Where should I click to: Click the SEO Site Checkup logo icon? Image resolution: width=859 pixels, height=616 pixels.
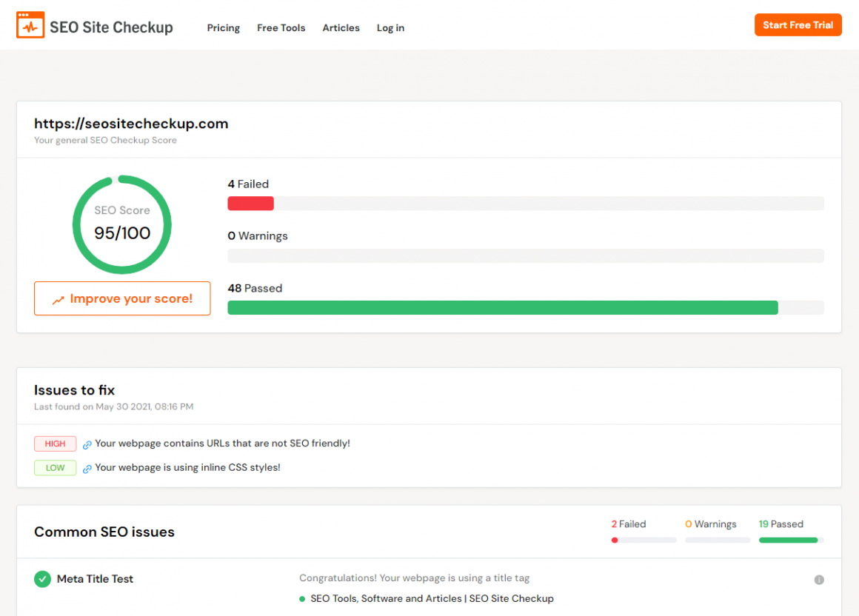[x=30, y=25]
